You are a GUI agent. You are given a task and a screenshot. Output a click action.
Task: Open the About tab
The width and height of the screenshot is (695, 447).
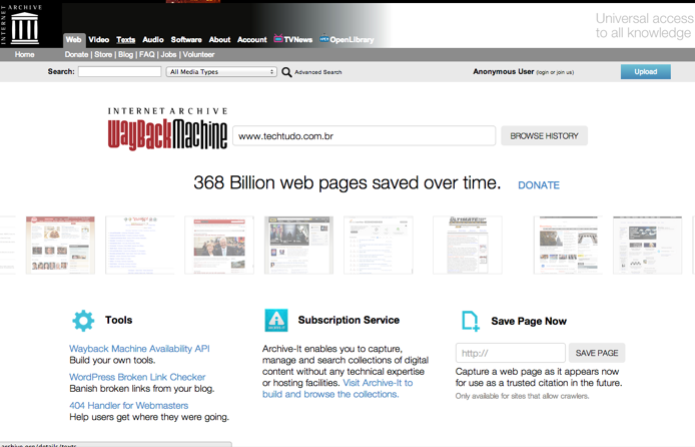coord(219,39)
